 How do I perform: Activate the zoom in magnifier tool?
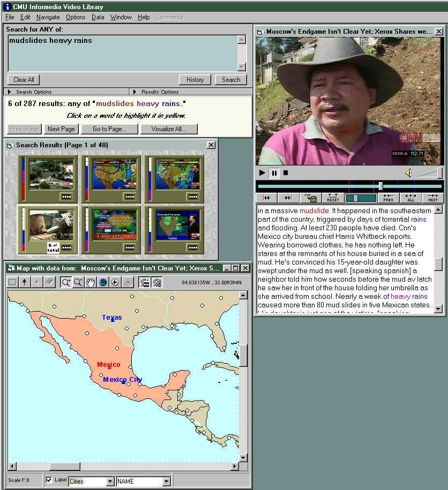pos(66,282)
